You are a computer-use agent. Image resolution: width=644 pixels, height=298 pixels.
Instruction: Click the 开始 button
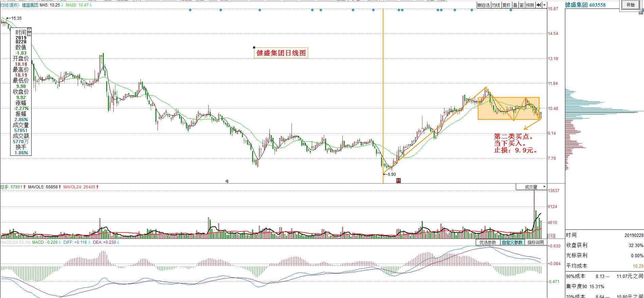(x=630, y=5)
